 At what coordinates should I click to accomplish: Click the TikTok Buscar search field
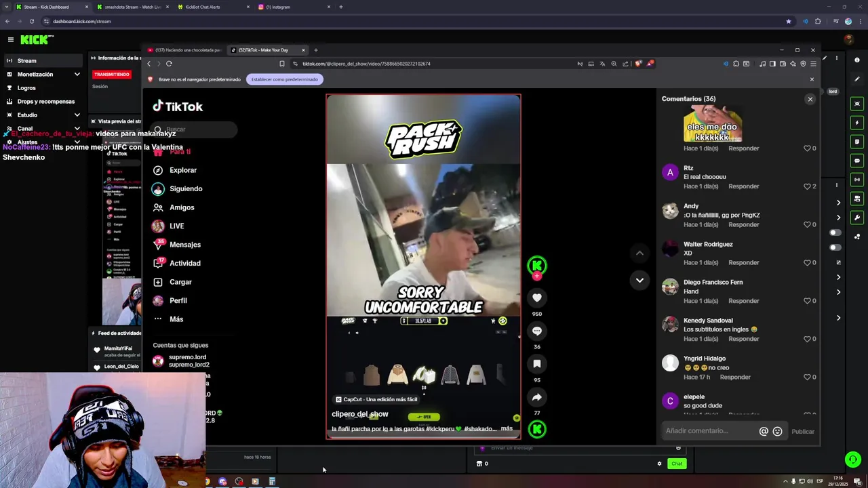[x=195, y=129]
